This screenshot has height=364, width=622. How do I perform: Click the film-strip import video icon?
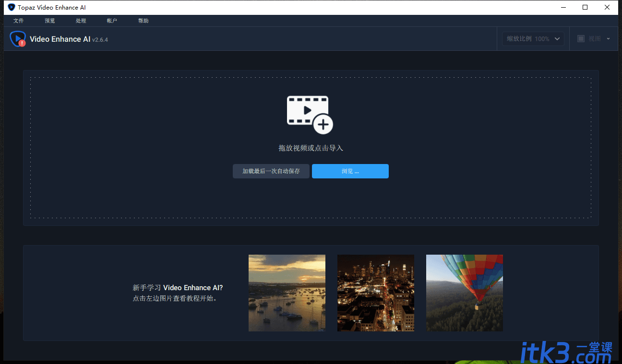310,114
